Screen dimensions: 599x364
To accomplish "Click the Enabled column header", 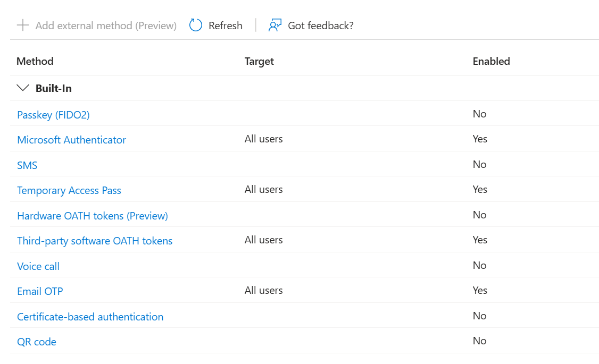I will click(491, 61).
